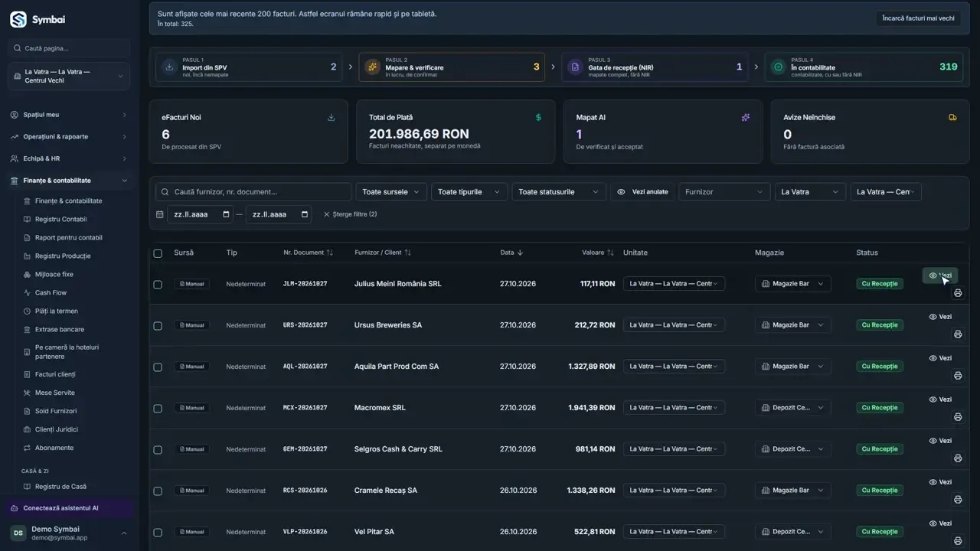Sort by Nr. Document column arrows
The height and width of the screenshot is (551, 980).
[330, 253]
